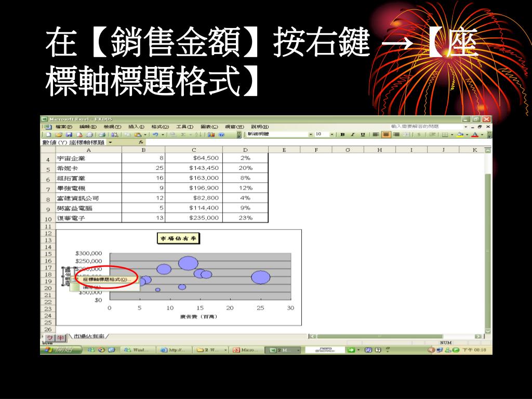Click the Font Color red A
The image size is (532, 399).
tap(475, 135)
